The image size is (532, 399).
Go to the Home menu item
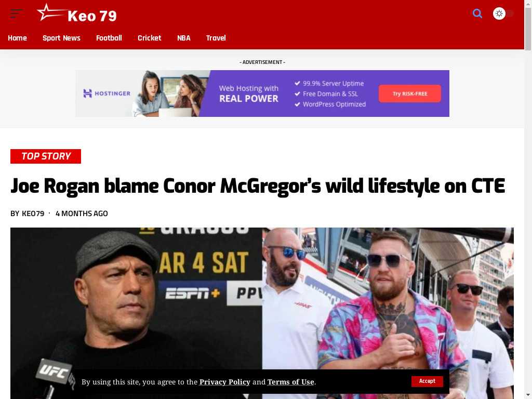17,38
